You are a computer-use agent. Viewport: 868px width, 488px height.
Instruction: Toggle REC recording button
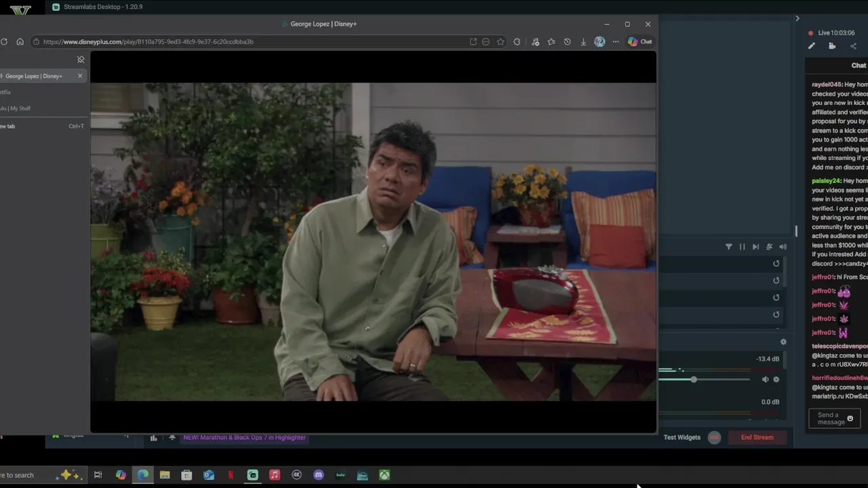pyautogui.click(x=714, y=437)
